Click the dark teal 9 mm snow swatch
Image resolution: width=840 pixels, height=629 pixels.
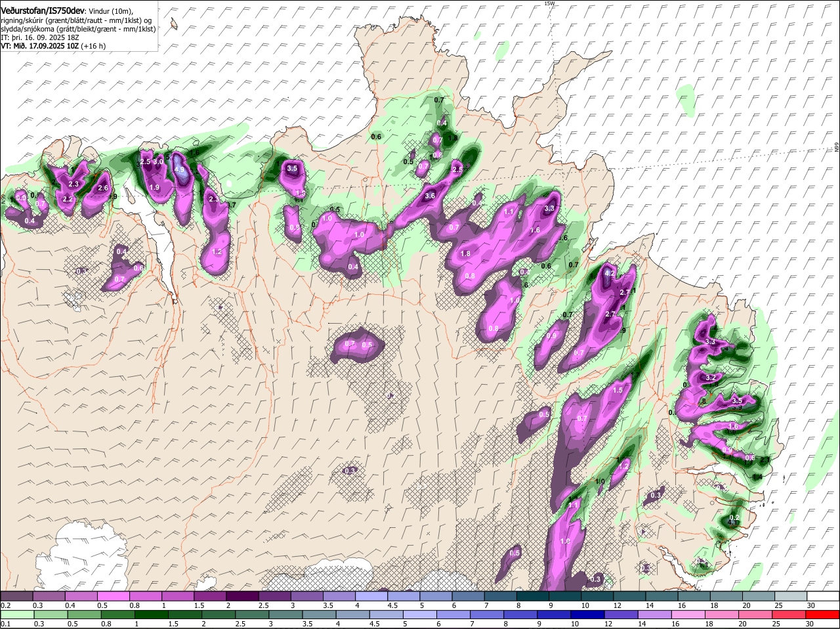564,596
